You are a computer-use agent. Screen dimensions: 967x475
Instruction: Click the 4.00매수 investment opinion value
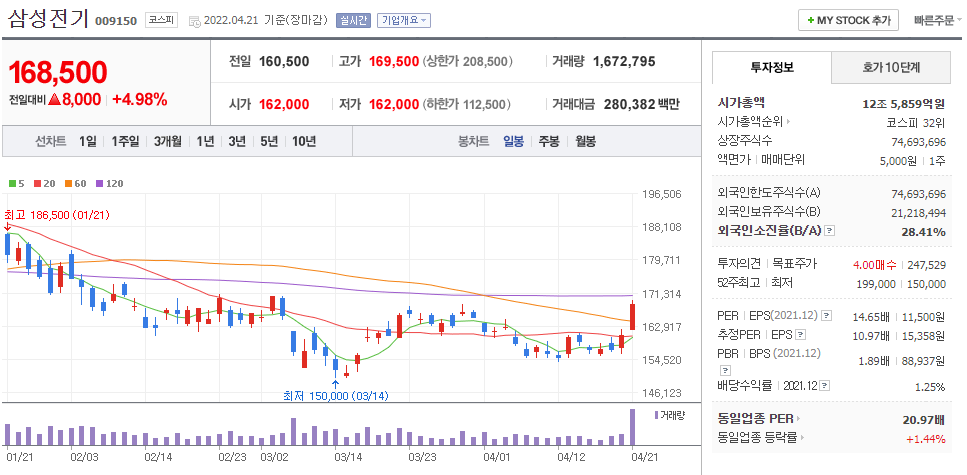click(x=874, y=265)
